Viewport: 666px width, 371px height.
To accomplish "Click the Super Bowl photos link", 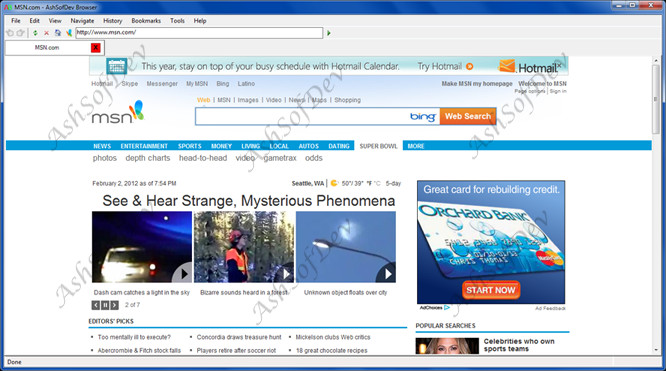I will (x=104, y=158).
